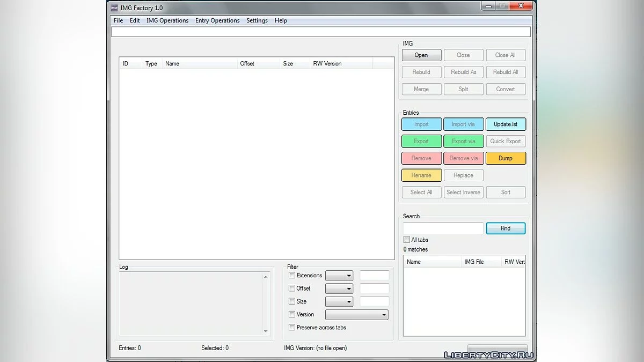This screenshot has height=362, width=644.
Task: Open the Entry Operations menu
Action: tap(217, 20)
